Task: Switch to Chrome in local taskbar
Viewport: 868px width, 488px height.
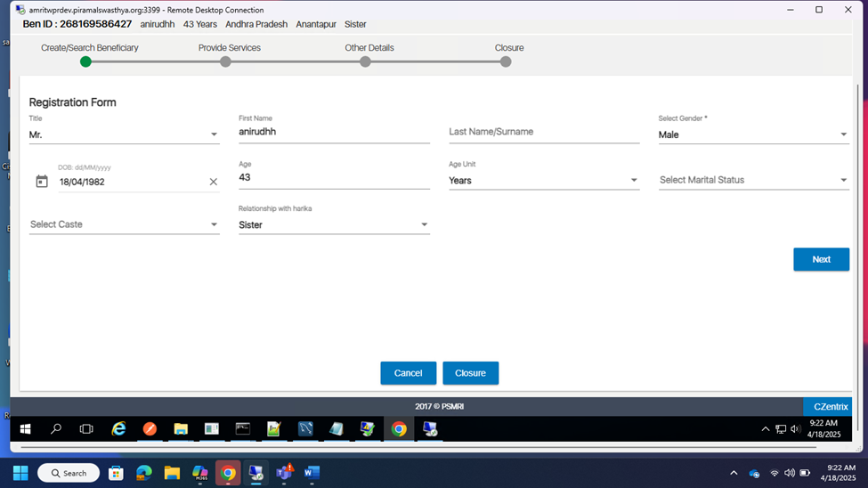Action: click(228, 473)
